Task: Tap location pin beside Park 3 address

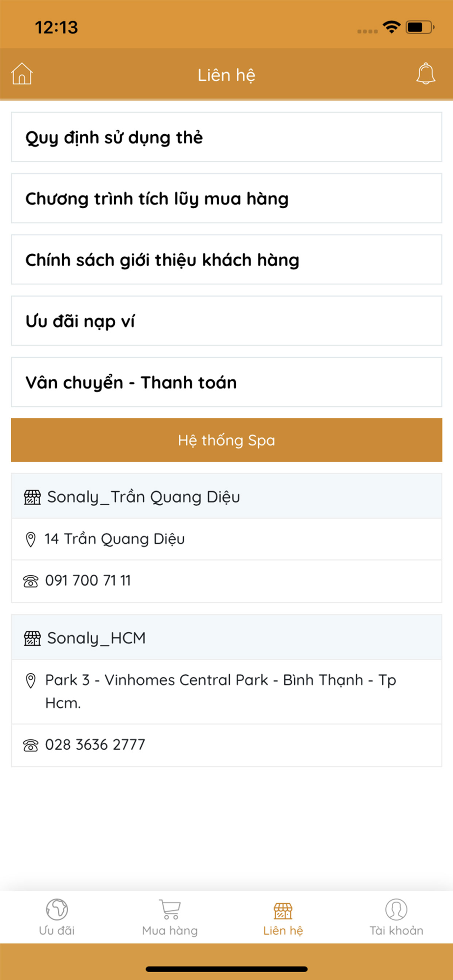Action: tap(30, 681)
